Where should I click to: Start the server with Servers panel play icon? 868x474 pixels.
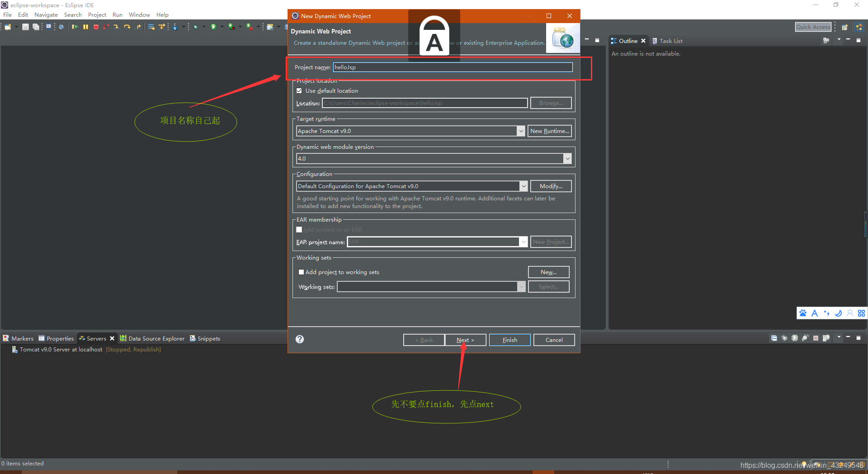pos(795,338)
